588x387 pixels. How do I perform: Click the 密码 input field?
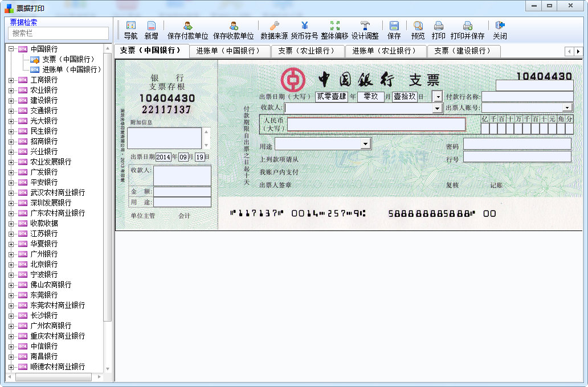coord(517,144)
